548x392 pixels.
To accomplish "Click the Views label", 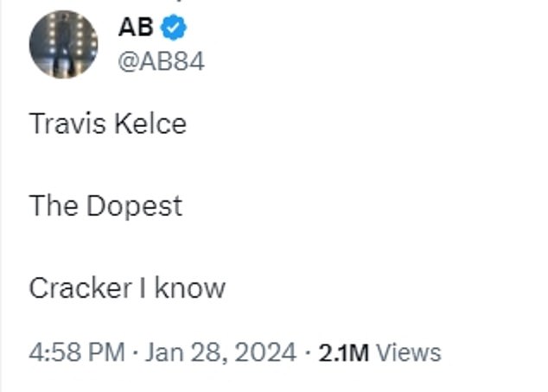I will click(409, 351).
